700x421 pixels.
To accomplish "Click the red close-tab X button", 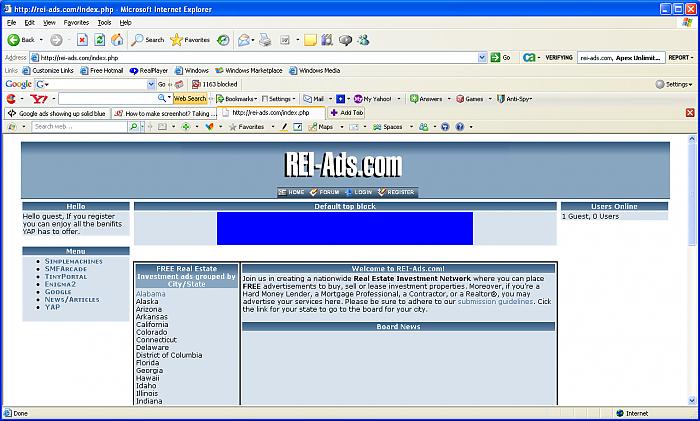I will pos(690,113).
